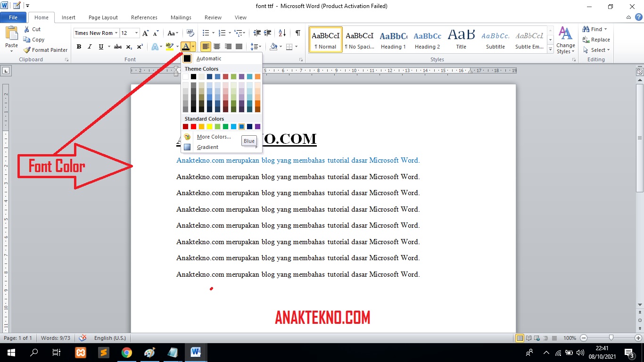
Task: Click the borders grid icon
Action: pyautogui.click(x=289, y=47)
